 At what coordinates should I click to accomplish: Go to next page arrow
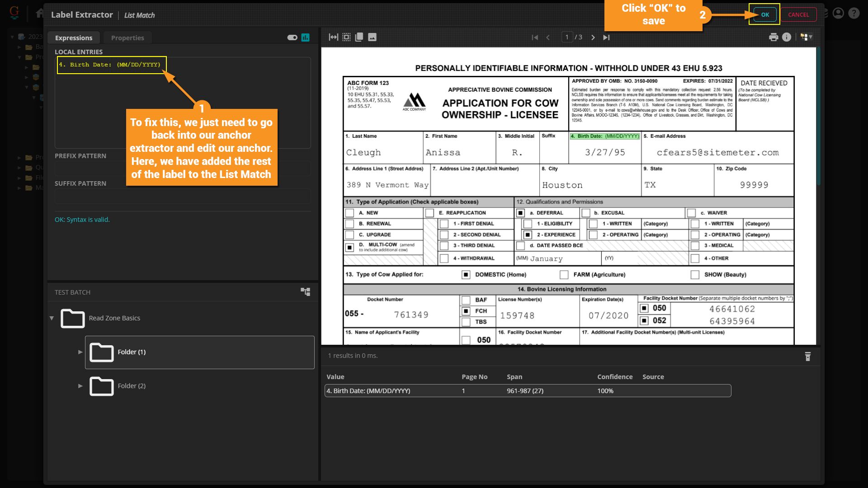click(593, 38)
